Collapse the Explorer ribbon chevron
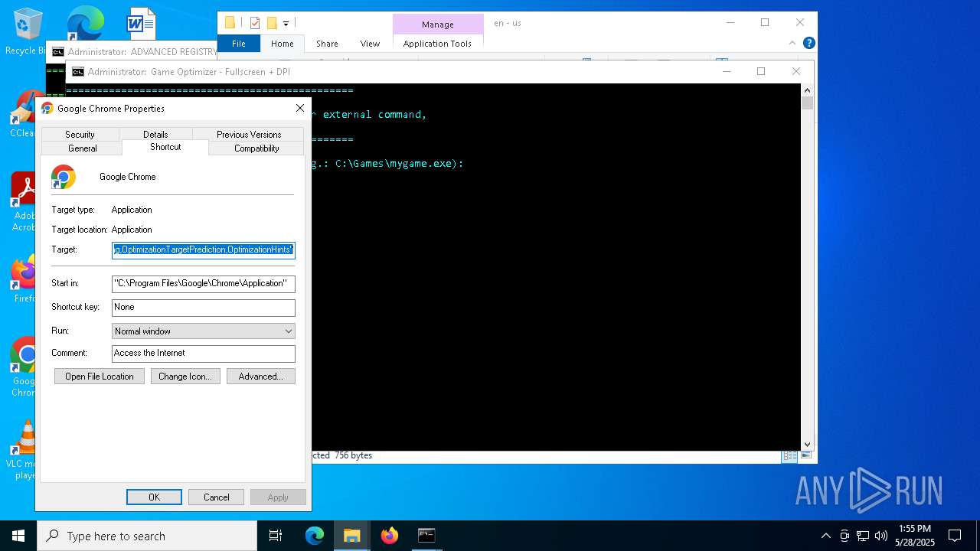 (x=794, y=44)
